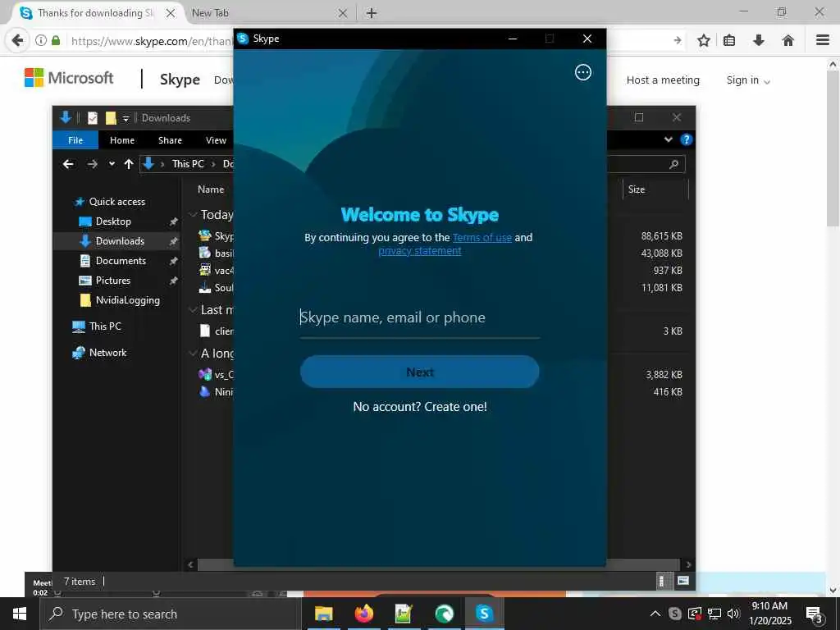Expand the Sign in dropdown
This screenshot has height=630, width=840.
(x=748, y=80)
